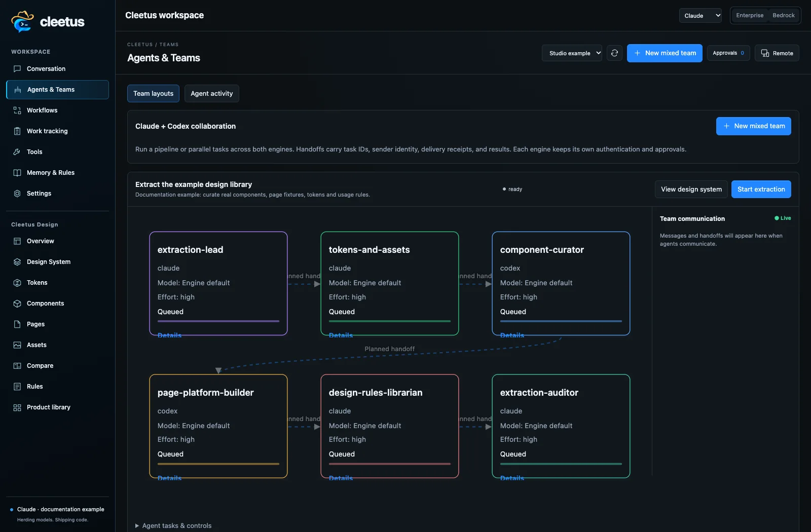Screen dimensions: 811x532
Task: Click View design system
Action: pos(691,189)
